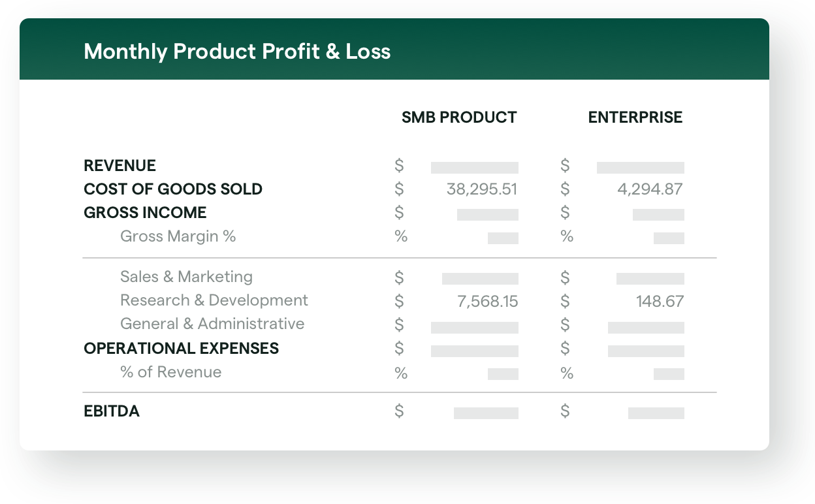Select the % of Revenue row label
The image size is (815, 504).
170,372
